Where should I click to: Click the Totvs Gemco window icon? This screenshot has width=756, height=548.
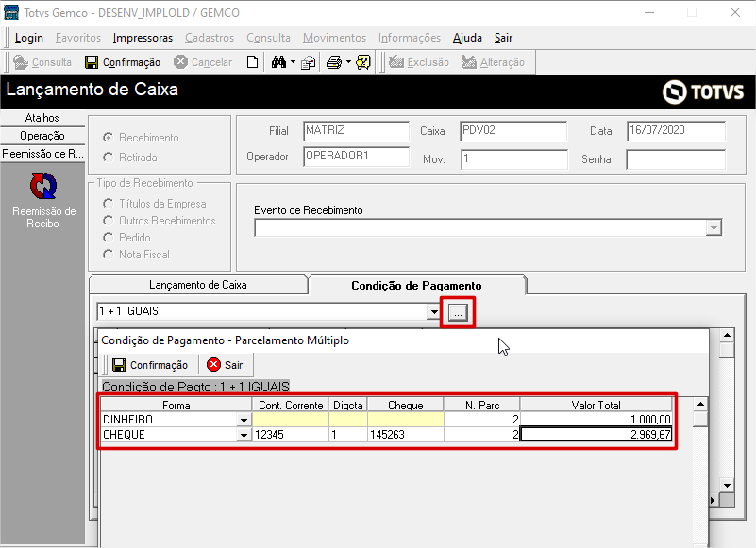click(x=11, y=12)
